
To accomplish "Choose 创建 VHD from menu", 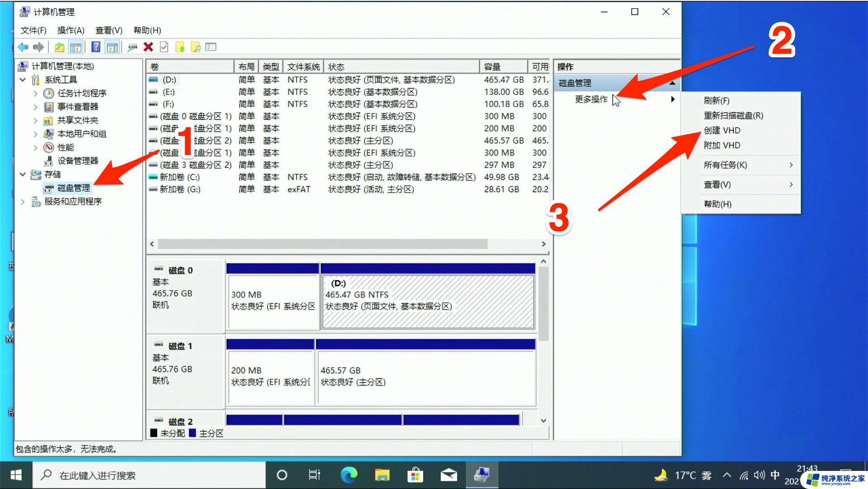I will coord(722,131).
